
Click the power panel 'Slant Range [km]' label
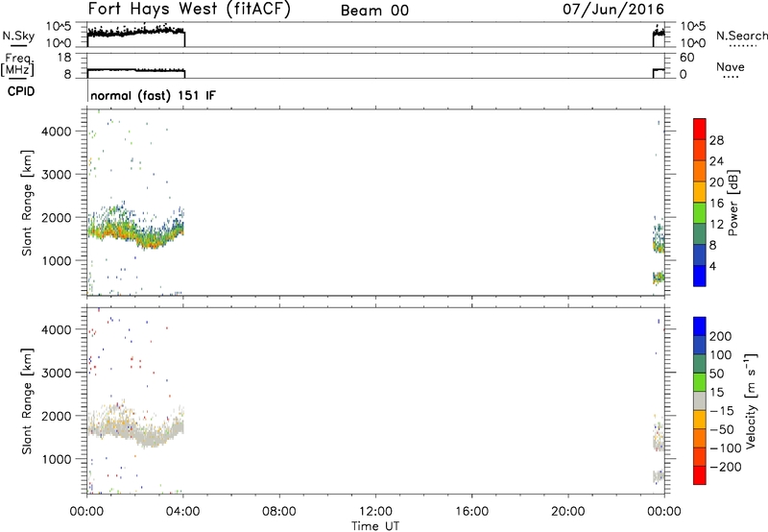[27, 203]
